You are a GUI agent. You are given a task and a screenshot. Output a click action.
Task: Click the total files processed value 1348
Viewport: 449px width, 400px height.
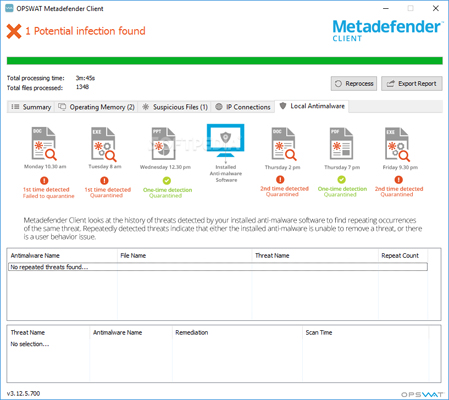click(82, 87)
